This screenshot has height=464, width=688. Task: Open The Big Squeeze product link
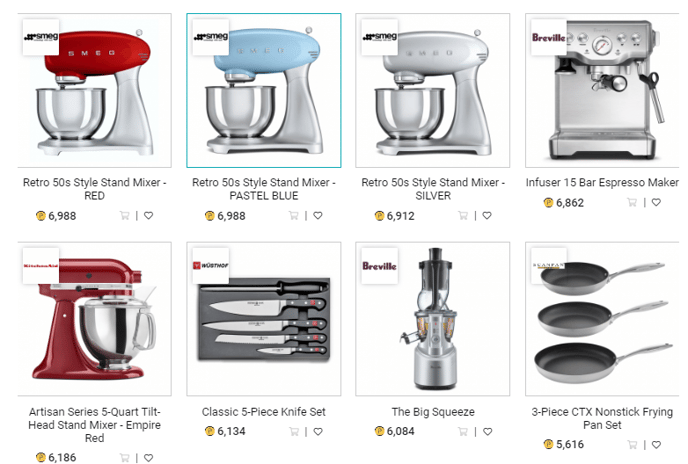pos(433,412)
